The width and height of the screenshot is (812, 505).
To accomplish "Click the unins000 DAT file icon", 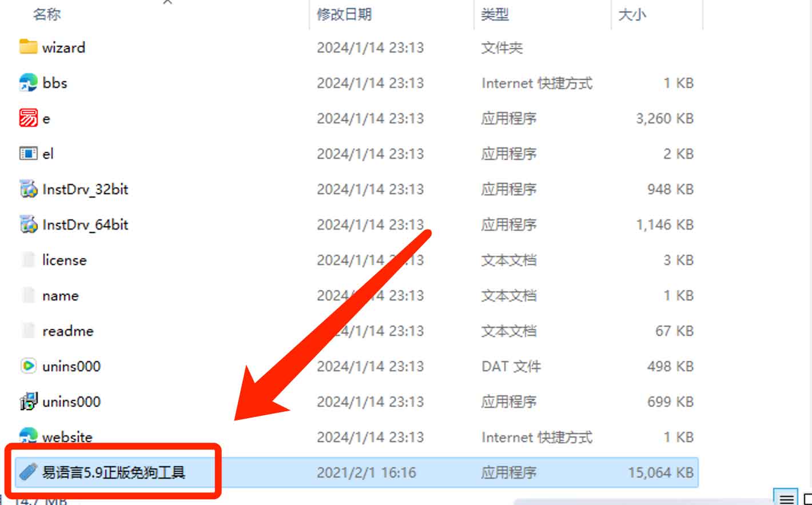I will [x=28, y=366].
